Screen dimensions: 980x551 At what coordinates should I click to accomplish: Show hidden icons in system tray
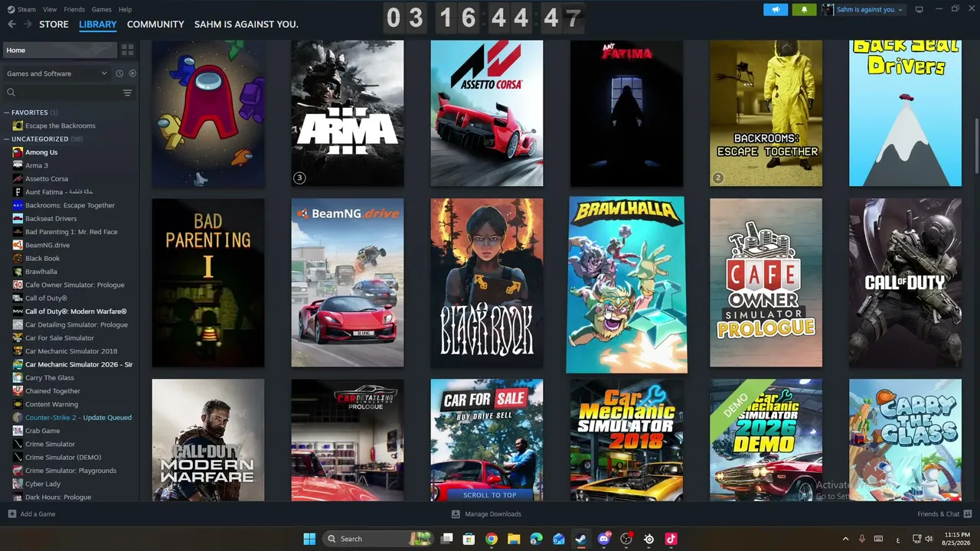(x=845, y=539)
